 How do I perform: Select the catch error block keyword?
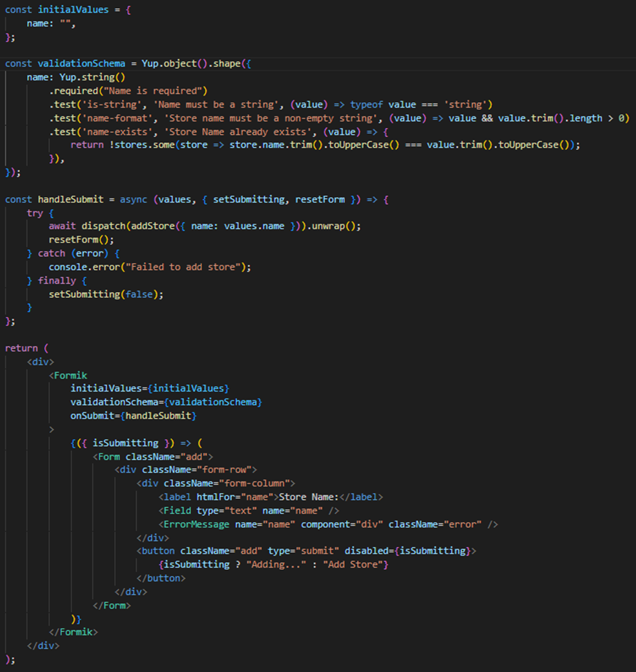tap(51, 253)
